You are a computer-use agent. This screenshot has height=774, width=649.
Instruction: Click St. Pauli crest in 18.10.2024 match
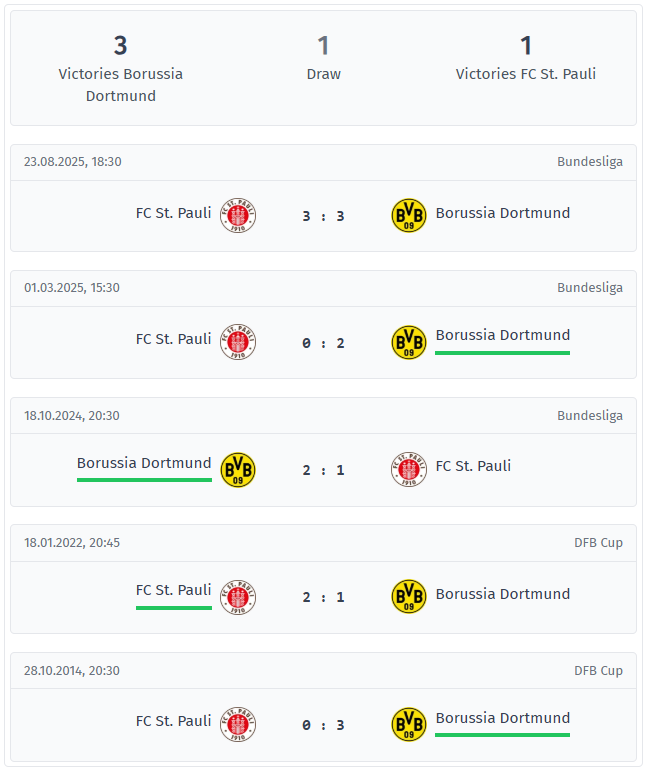[x=408, y=469]
